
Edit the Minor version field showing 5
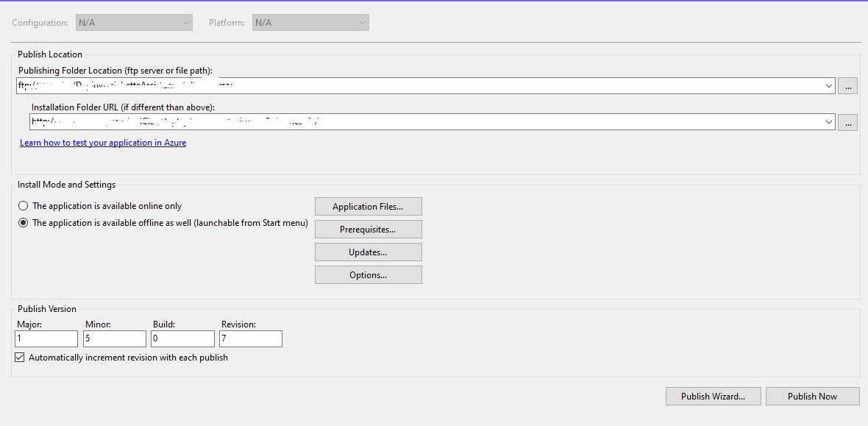[x=114, y=338]
